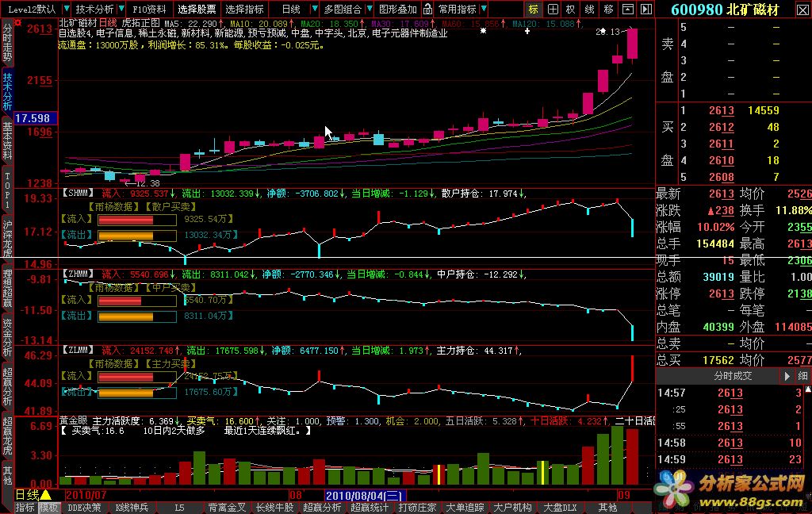Click the grid layout icon beside 标

553,9
